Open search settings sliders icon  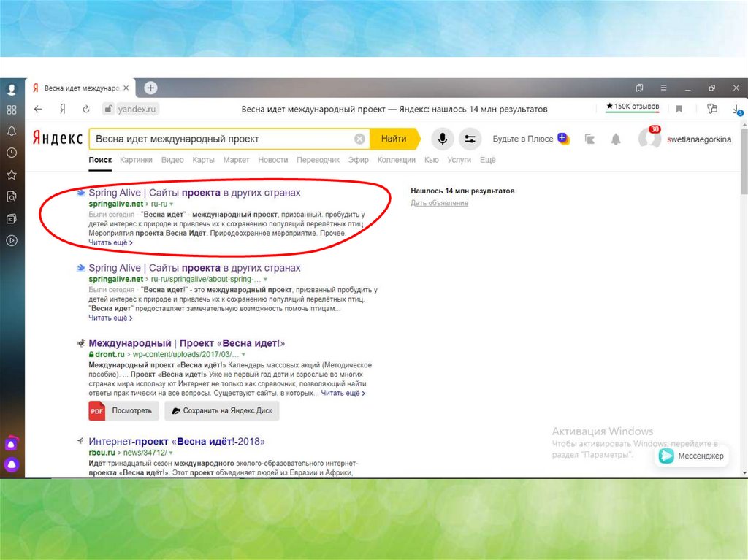pyautogui.click(x=470, y=139)
